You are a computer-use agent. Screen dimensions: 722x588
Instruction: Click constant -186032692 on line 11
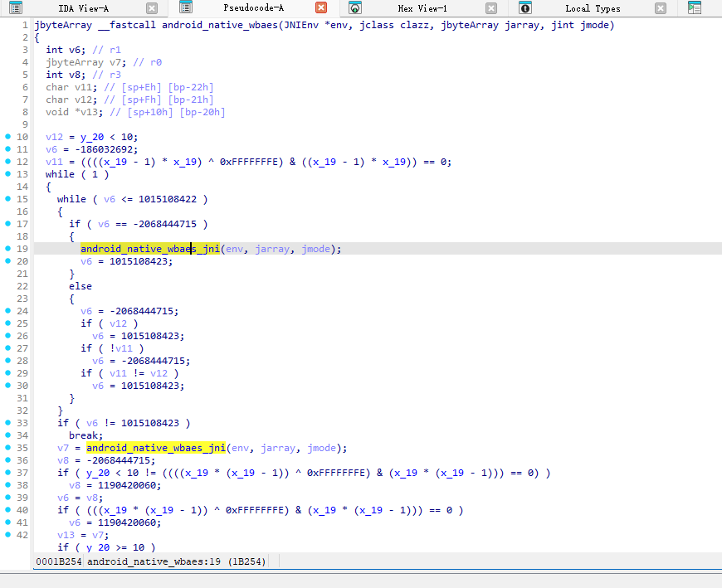click(x=104, y=149)
